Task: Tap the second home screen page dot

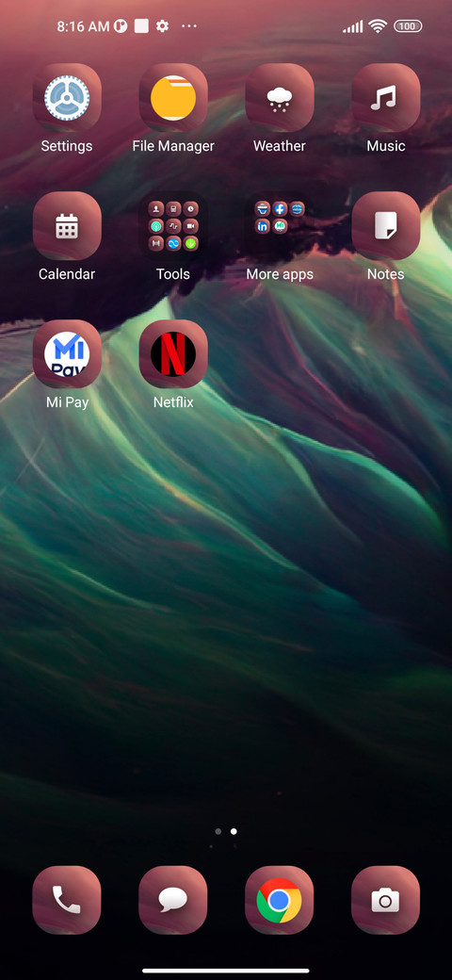Action: pyautogui.click(x=234, y=831)
